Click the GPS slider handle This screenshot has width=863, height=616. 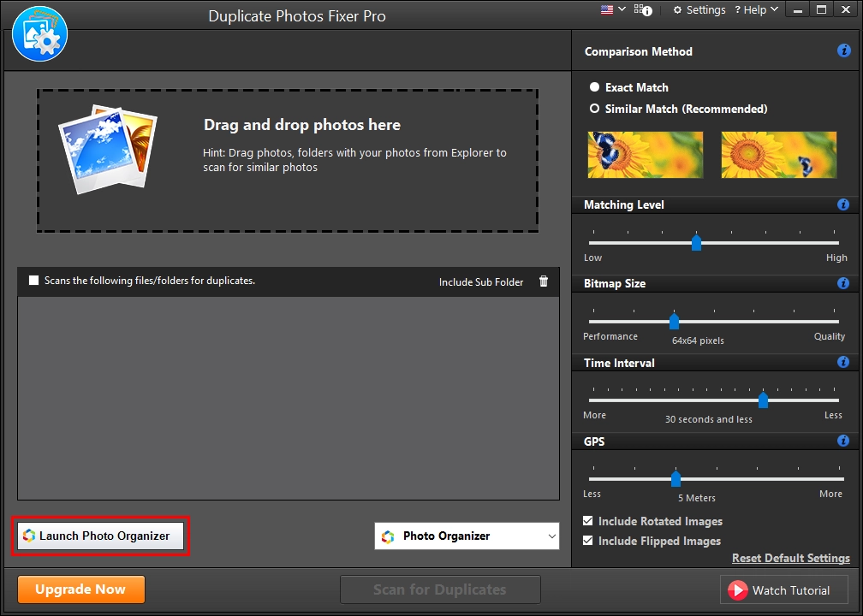tap(676, 478)
